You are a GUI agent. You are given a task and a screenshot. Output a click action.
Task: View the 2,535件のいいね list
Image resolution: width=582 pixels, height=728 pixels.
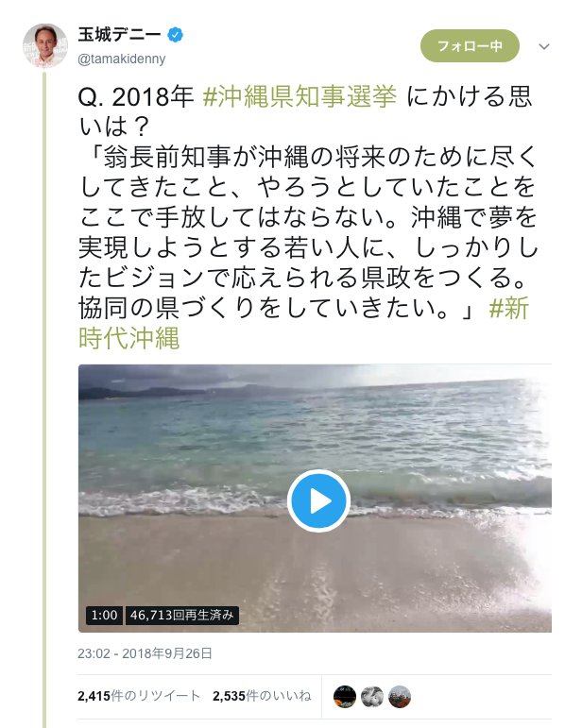[262, 696]
